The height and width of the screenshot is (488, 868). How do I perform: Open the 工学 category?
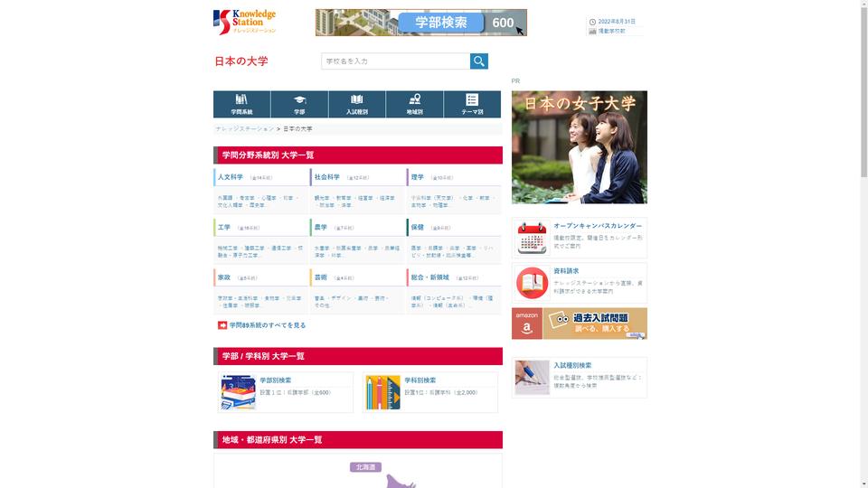224,228
